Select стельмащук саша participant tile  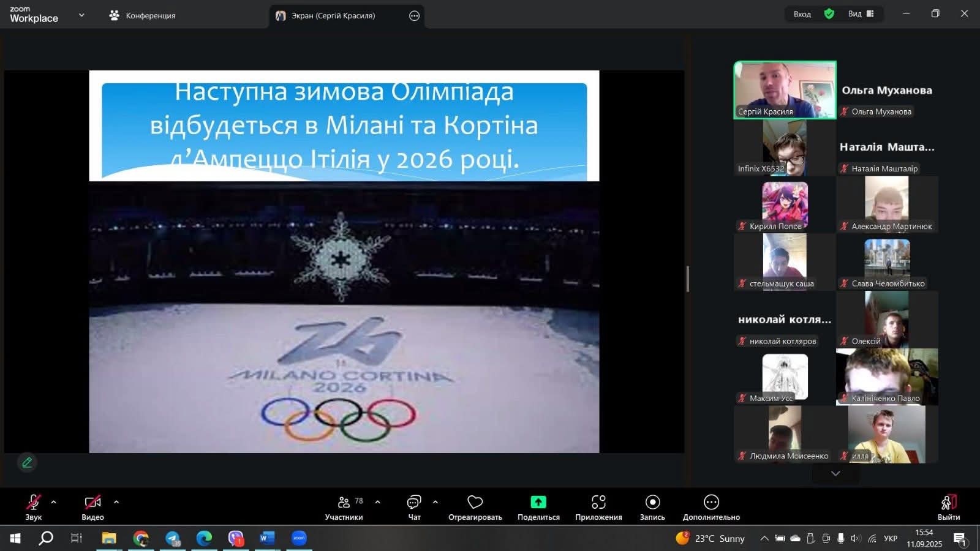785,262
